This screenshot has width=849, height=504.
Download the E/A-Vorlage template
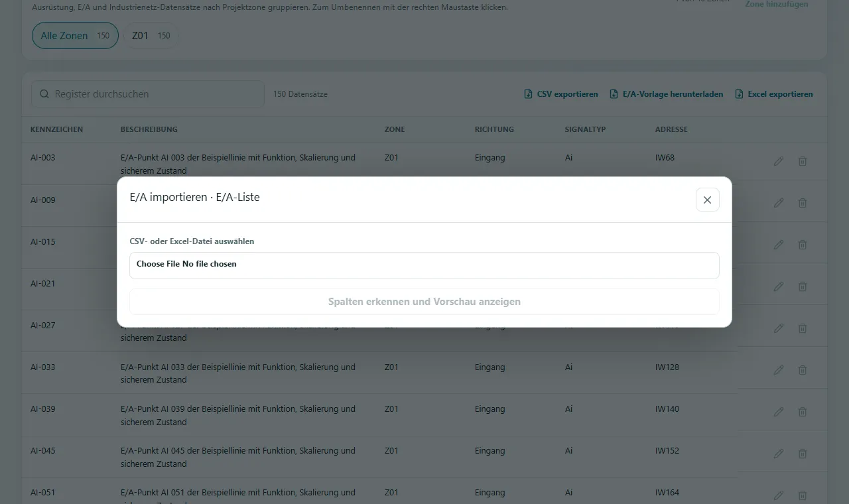pos(667,94)
